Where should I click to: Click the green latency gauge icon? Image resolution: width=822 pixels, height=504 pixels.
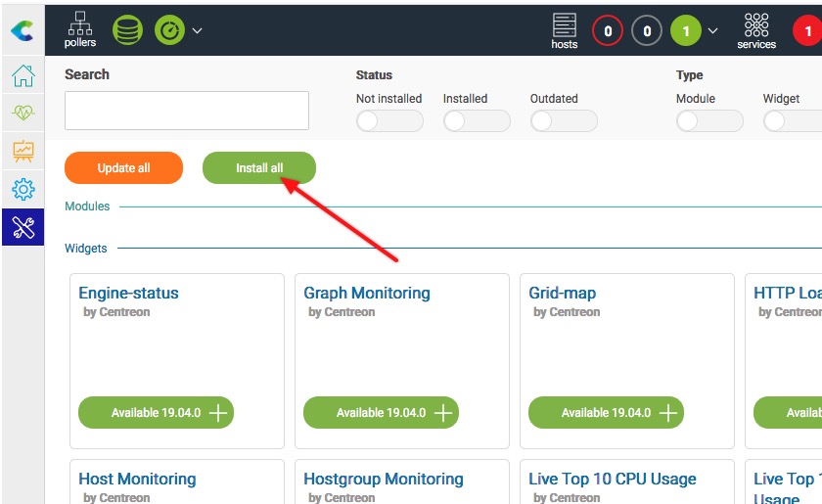point(169,30)
